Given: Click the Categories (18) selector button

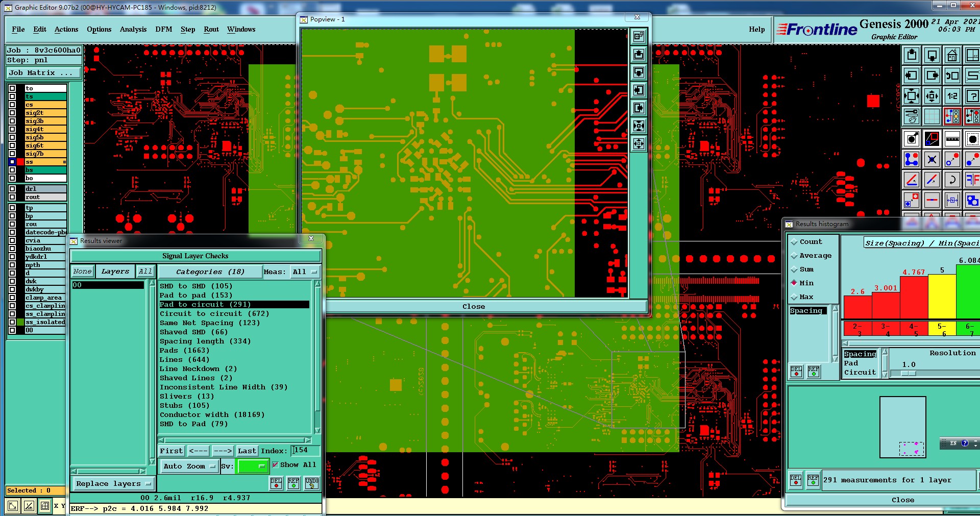Looking at the screenshot, I should (210, 272).
